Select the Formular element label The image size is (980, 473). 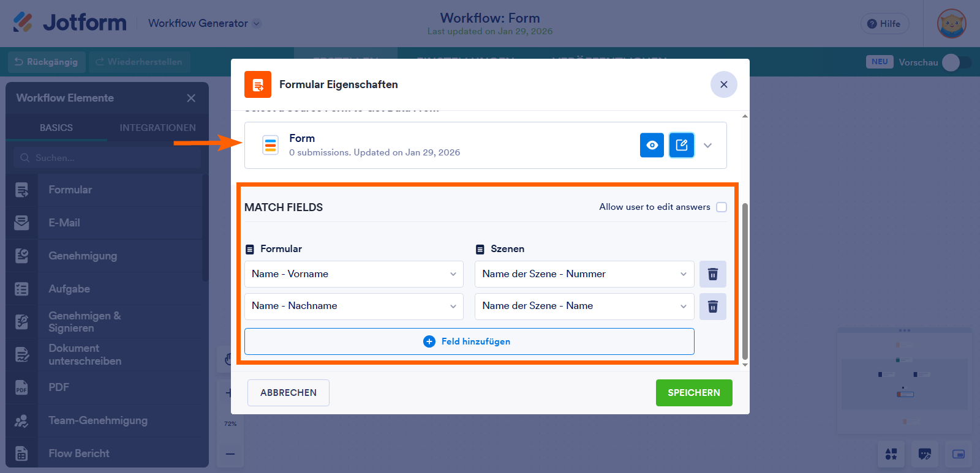coord(70,190)
